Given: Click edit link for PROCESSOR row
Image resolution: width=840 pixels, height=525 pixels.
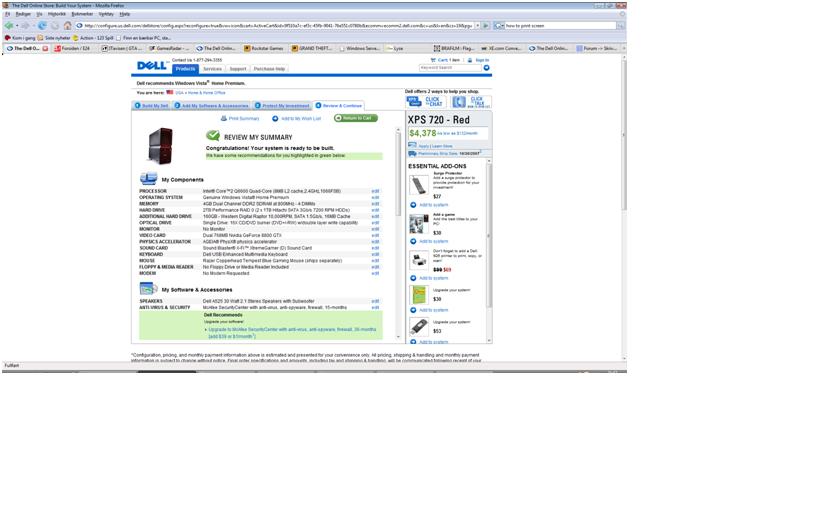Looking at the screenshot, I should 375,191.
